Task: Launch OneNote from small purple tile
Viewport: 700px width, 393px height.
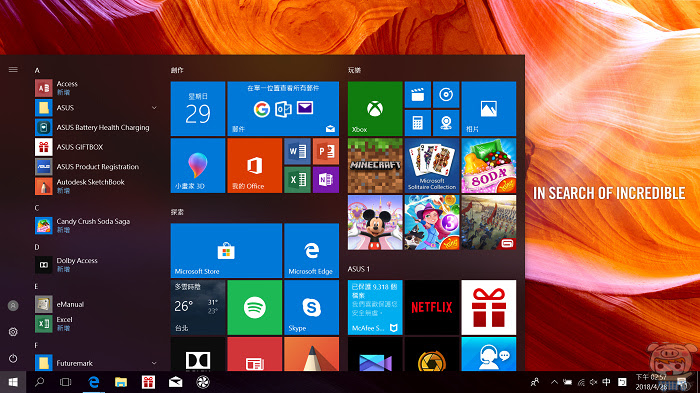Action: (x=325, y=180)
